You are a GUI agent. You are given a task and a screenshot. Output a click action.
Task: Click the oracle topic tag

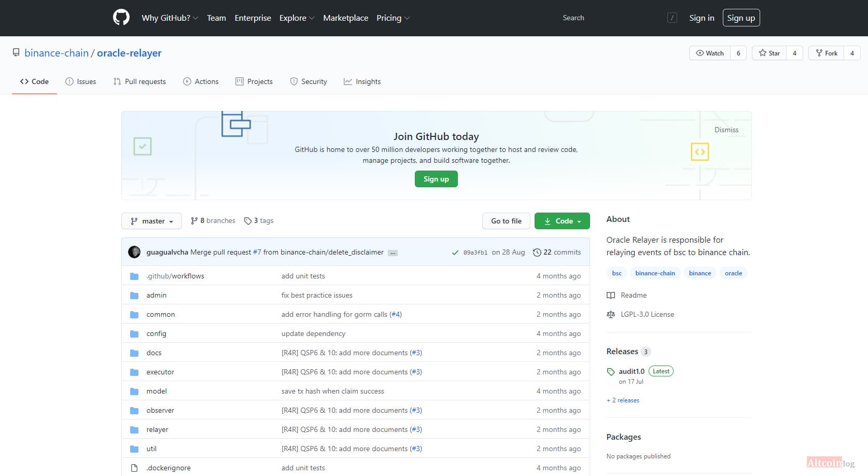(x=733, y=273)
